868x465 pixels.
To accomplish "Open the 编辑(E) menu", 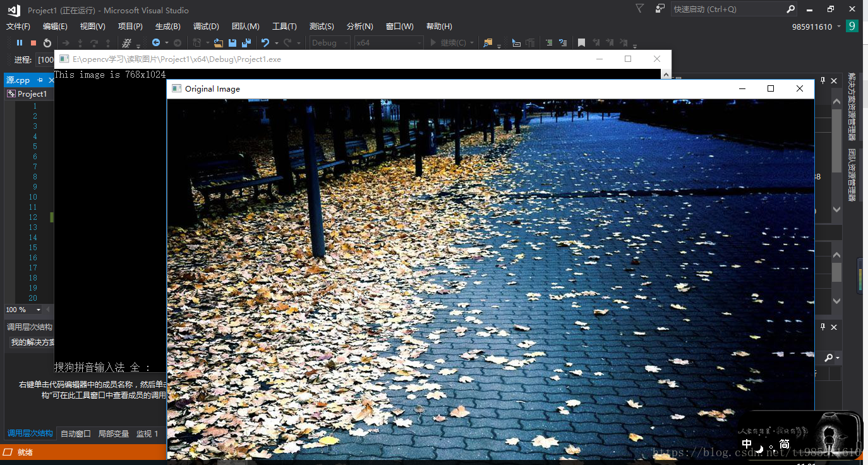I will point(55,27).
